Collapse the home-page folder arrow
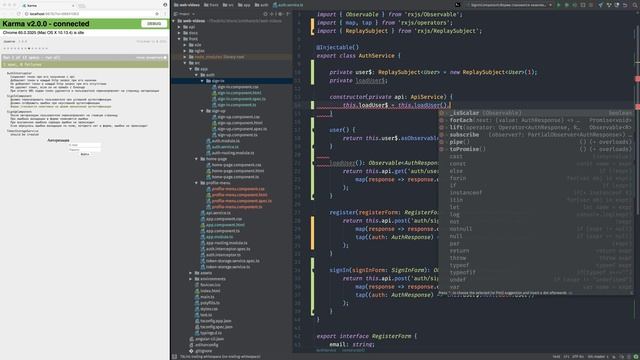Image resolution: width=640 pixels, height=360 pixels. [x=197, y=159]
